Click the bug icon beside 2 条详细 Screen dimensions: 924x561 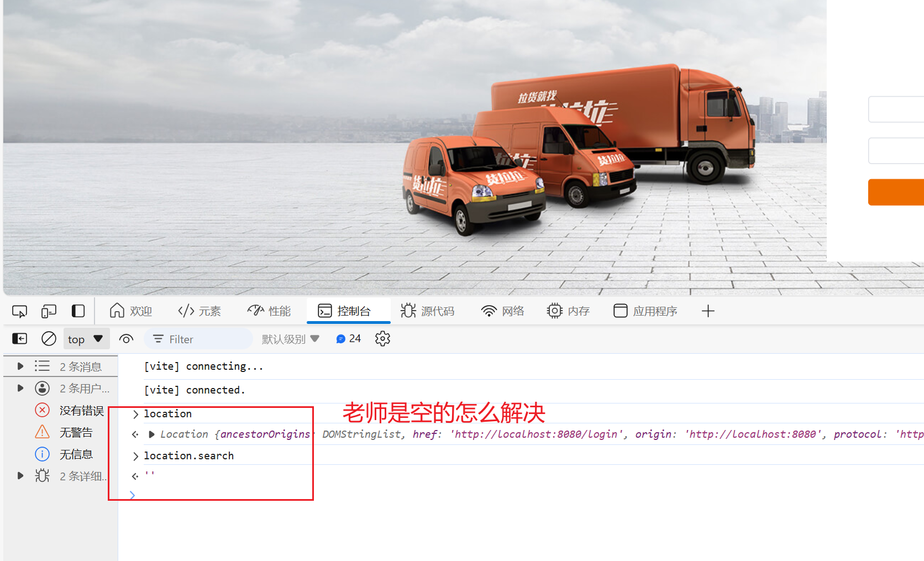click(42, 475)
